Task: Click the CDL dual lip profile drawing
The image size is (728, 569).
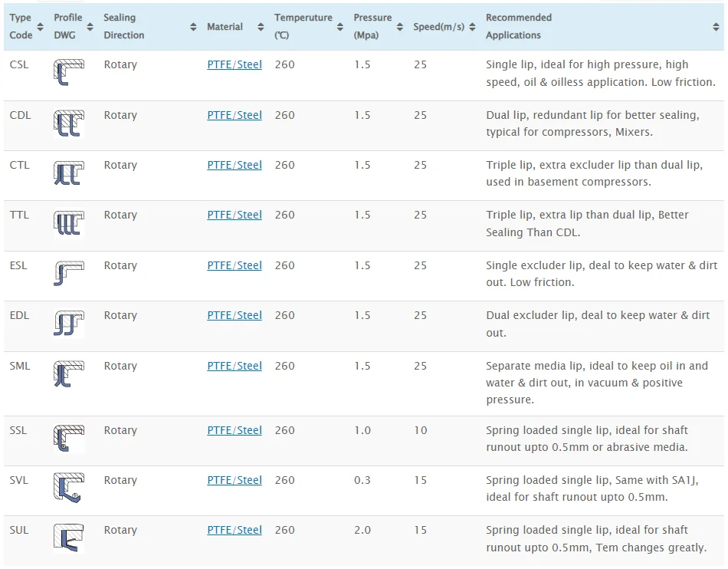Action: (x=68, y=123)
